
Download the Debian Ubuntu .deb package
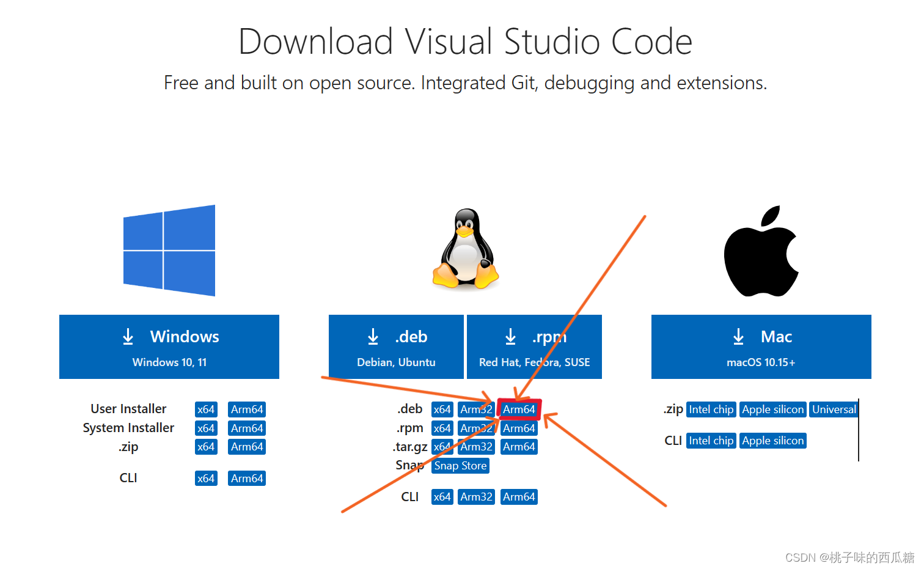point(395,347)
